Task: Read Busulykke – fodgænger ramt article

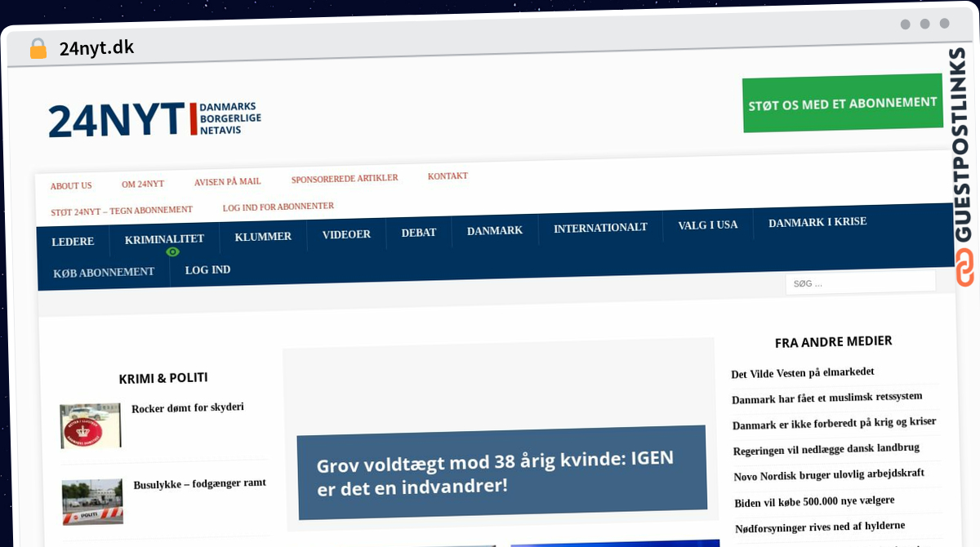Action: (x=200, y=484)
